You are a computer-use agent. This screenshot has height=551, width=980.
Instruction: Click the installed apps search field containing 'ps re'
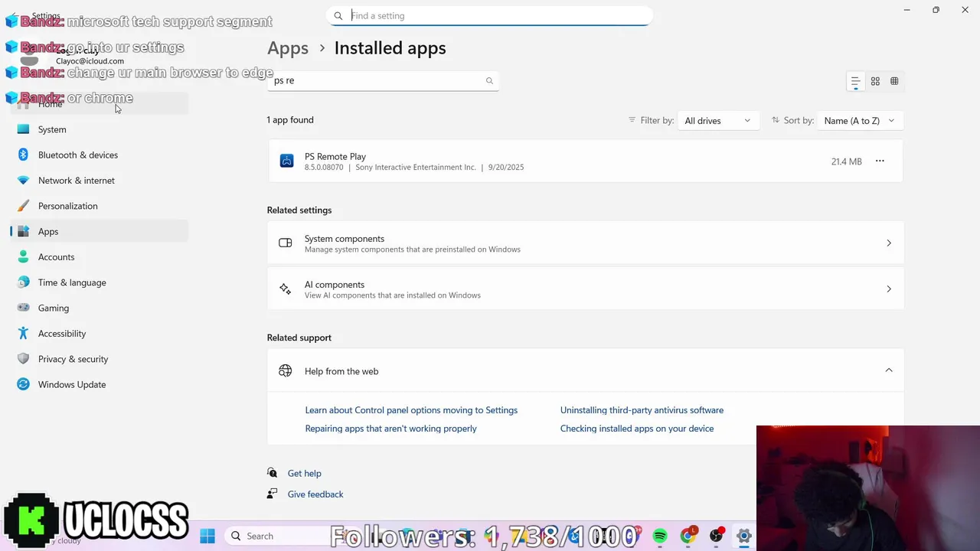(383, 80)
